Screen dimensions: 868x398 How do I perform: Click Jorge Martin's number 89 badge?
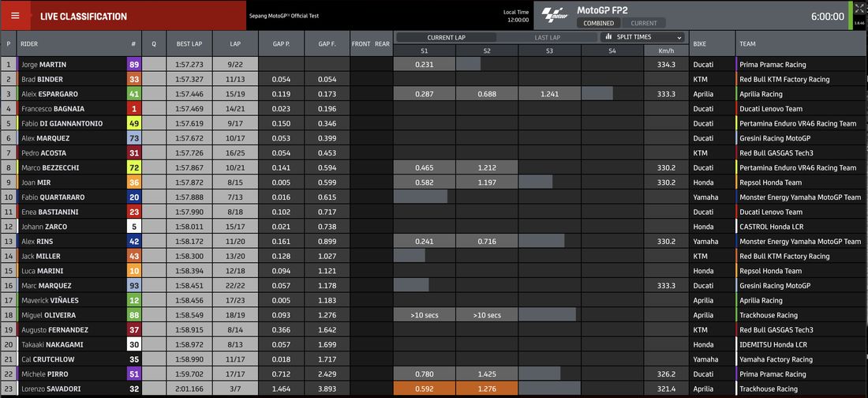click(134, 64)
